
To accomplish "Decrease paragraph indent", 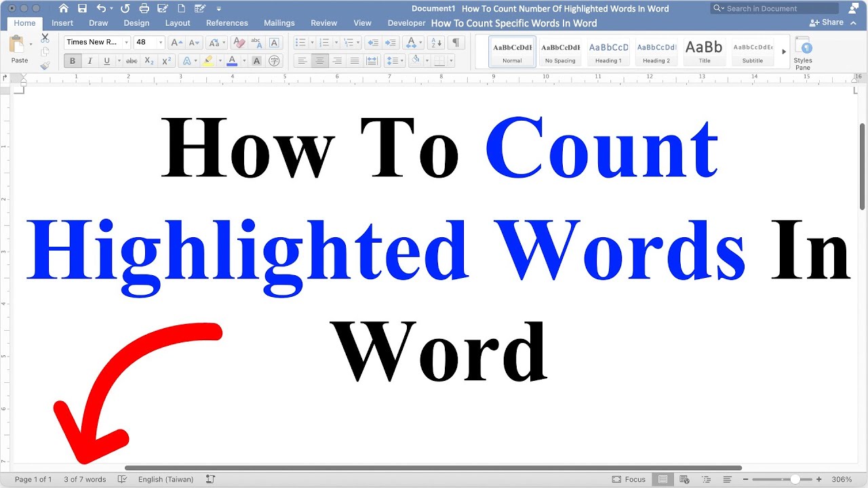I will [x=372, y=42].
